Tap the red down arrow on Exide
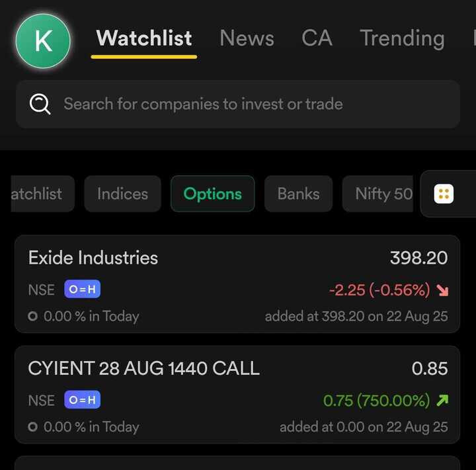 (442, 290)
